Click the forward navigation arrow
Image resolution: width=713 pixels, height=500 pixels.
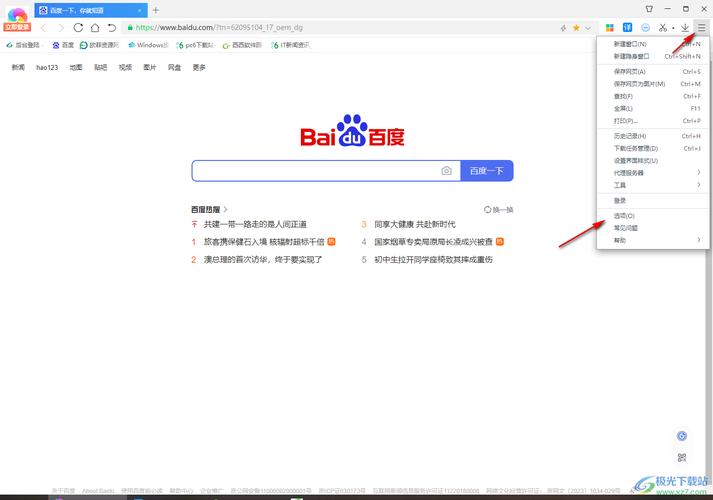click(x=61, y=28)
